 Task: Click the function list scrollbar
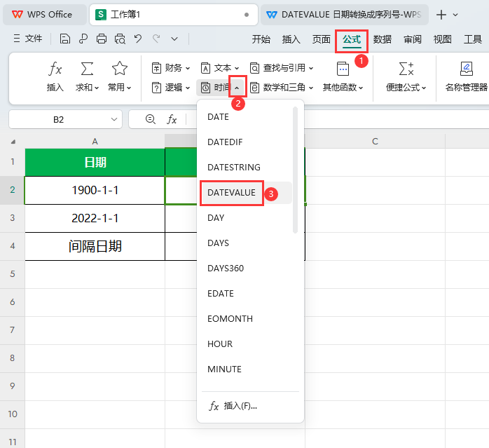point(296,170)
